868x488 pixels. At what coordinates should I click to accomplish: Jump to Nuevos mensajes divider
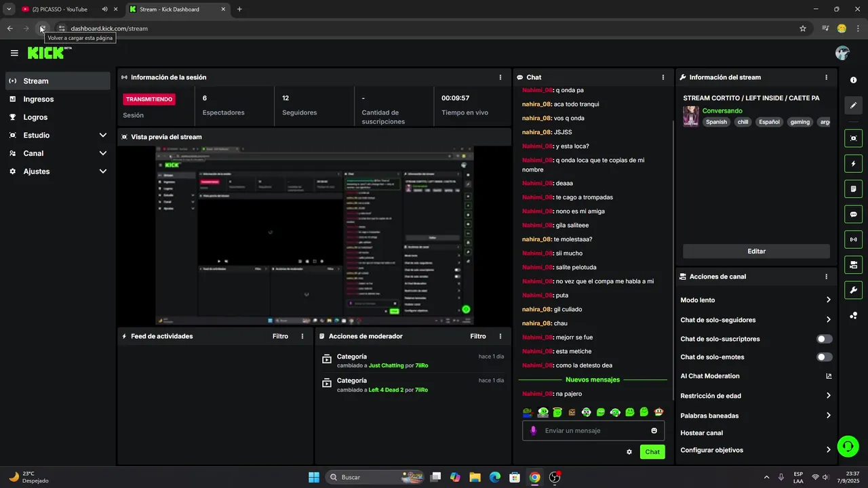[593, 380]
